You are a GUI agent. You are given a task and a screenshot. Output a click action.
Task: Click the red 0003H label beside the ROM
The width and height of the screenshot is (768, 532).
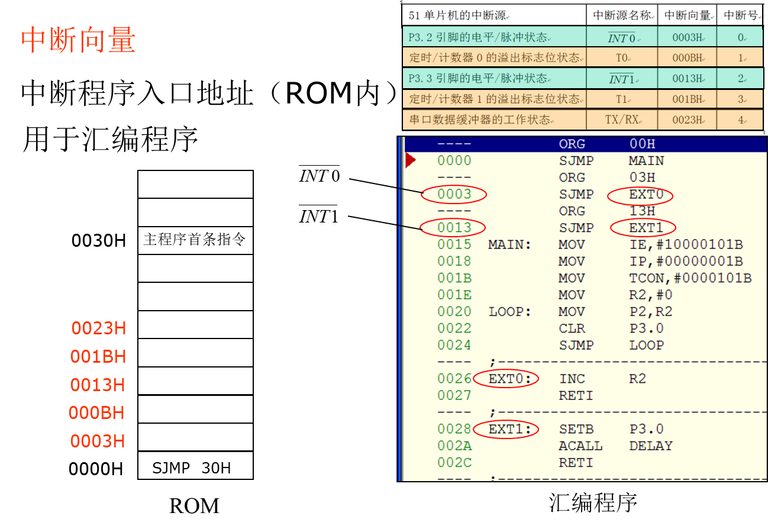click(98, 441)
